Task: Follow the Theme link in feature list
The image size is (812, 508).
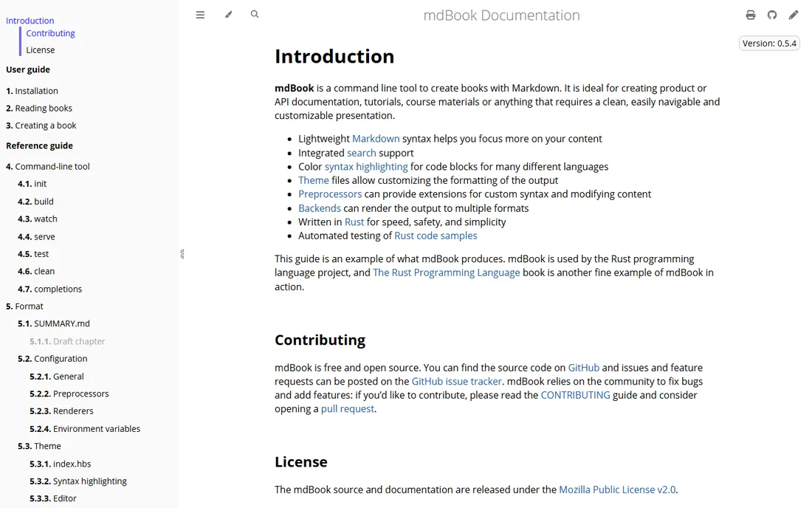Action: tap(313, 180)
